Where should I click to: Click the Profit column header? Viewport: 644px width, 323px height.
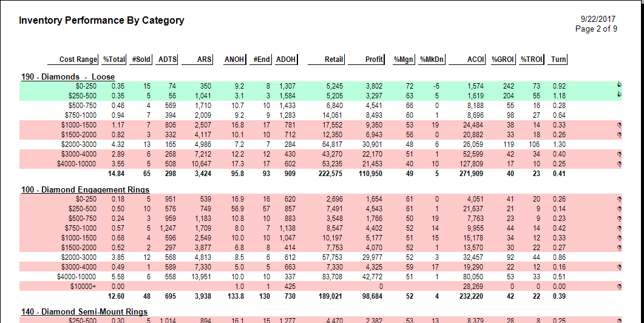pos(374,59)
